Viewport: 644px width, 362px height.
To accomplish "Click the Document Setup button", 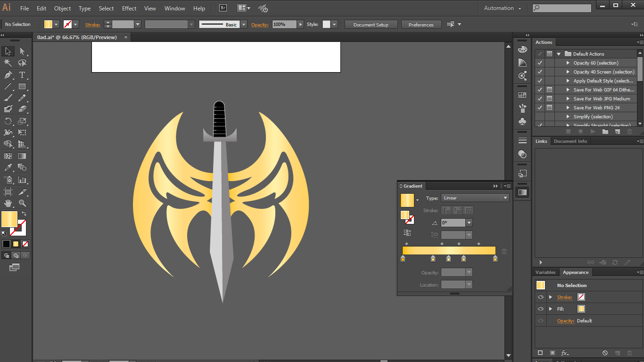I will pos(371,25).
